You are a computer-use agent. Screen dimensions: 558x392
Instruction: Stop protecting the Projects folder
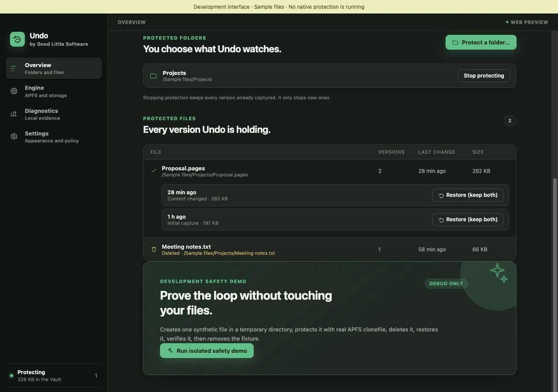point(484,76)
